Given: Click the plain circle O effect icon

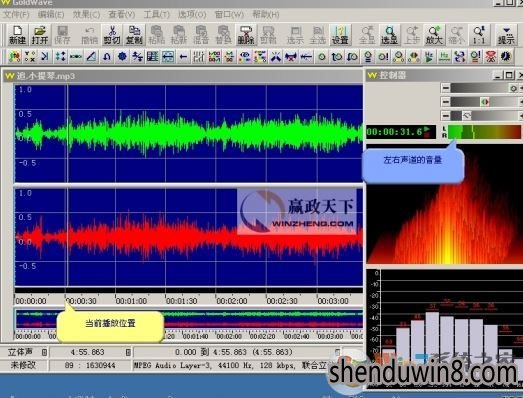Looking at the screenshot, I should coord(322,57).
